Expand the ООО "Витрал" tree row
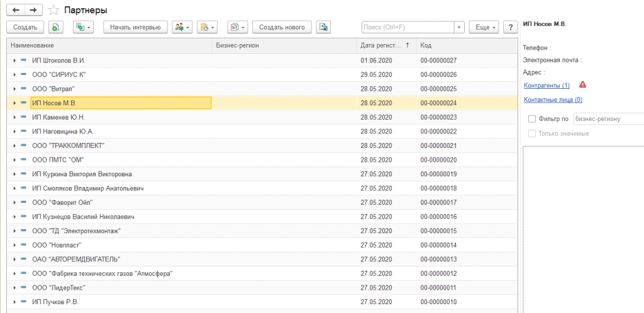Screen dimensions: 644x313 click(x=14, y=89)
